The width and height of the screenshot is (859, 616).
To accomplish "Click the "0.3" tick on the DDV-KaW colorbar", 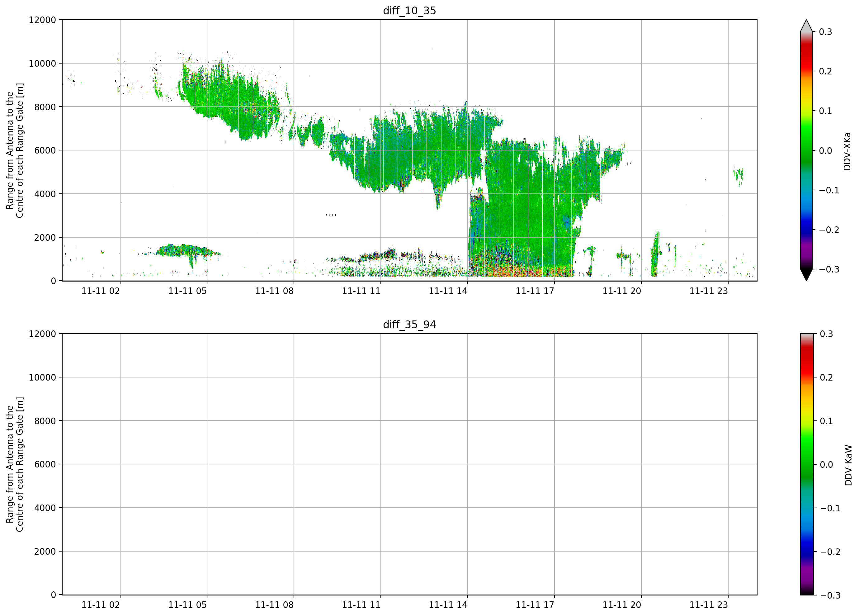I will (826, 334).
